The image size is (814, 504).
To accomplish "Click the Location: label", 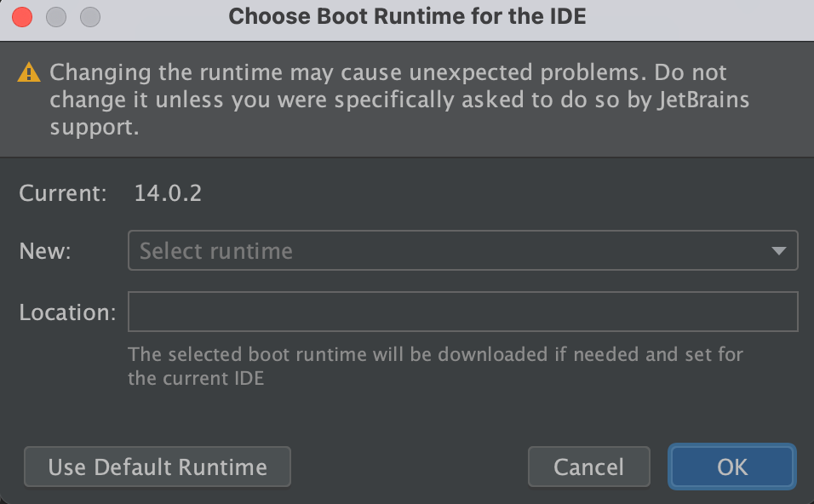I will (x=67, y=312).
